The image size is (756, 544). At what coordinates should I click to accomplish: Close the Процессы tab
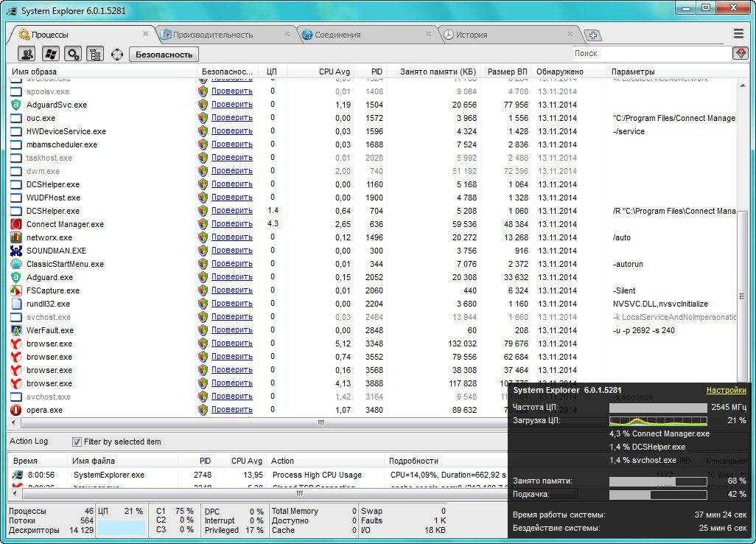pyautogui.click(x=145, y=34)
